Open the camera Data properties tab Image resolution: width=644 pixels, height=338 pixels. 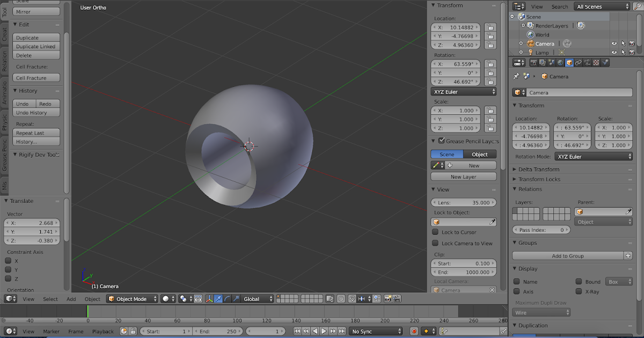click(x=587, y=63)
